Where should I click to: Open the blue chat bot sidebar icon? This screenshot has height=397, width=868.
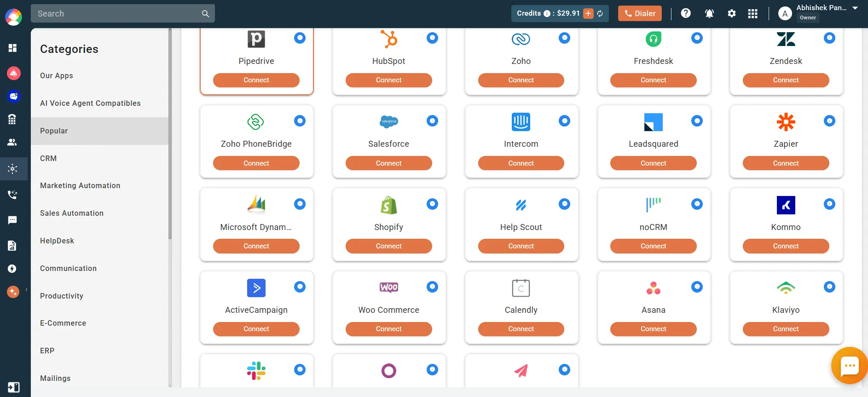pyautogui.click(x=13, y=96)
